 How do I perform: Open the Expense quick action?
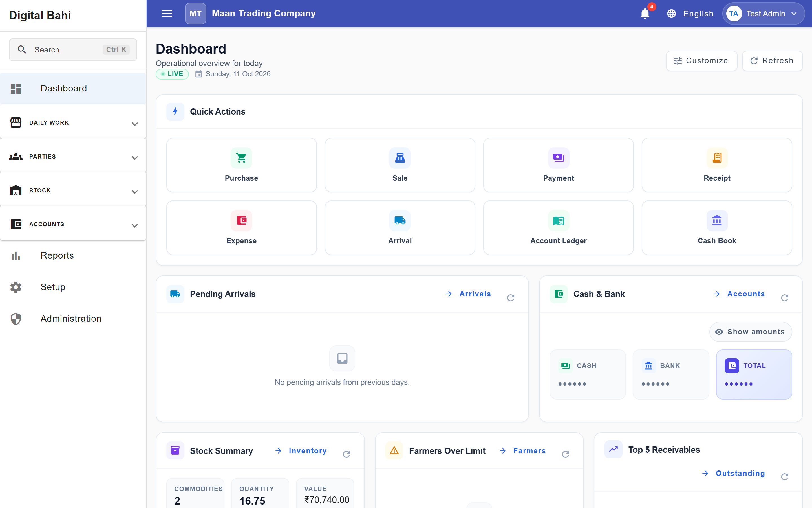tap(242, 228)
